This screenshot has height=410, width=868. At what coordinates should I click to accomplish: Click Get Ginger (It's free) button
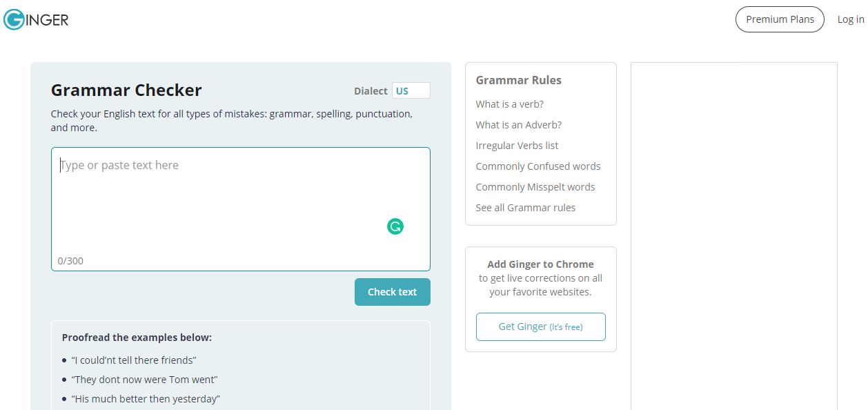[541, 327]
